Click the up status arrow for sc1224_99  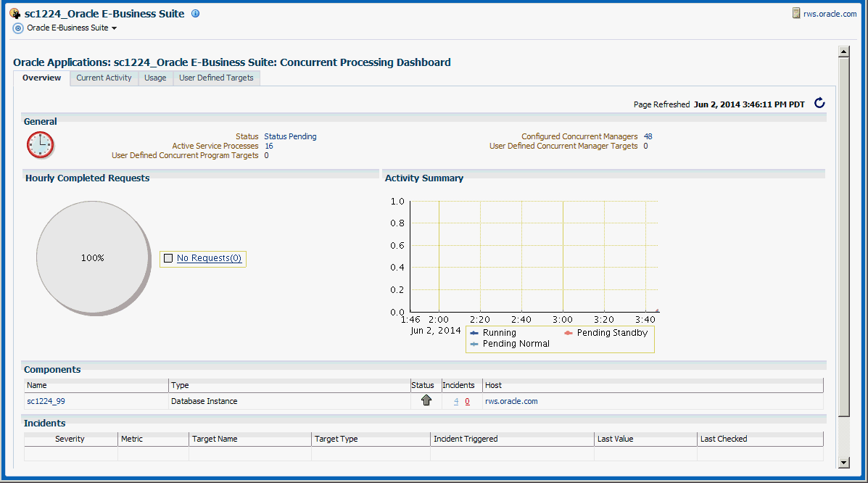click(x=426, y=400)
